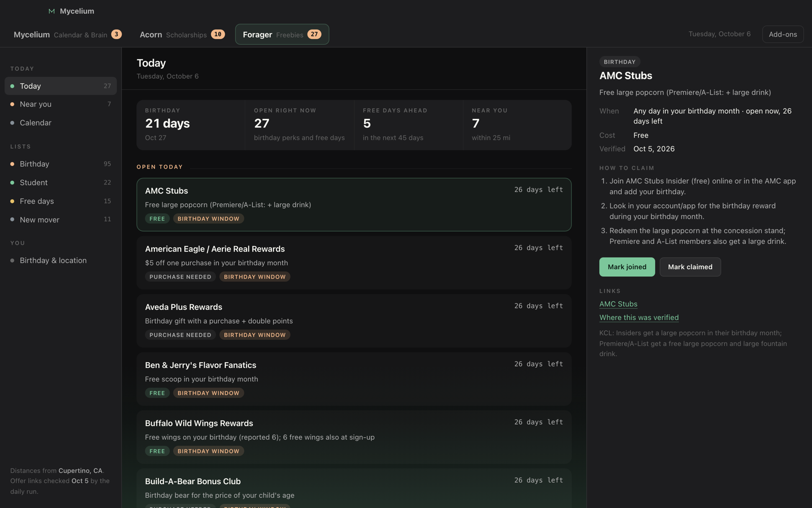The width and height of the screenshot is (812, 508).
Task: Select the Forager Freebies tab
Action: (x=282, y=35)
